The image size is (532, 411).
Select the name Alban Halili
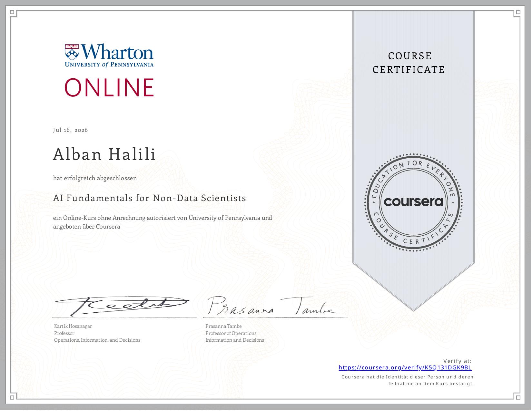[104, 154]
